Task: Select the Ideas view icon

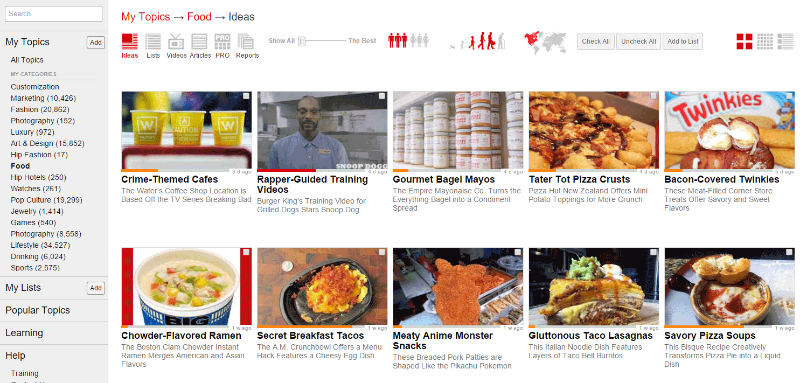Action: click(x=130, y=46)
